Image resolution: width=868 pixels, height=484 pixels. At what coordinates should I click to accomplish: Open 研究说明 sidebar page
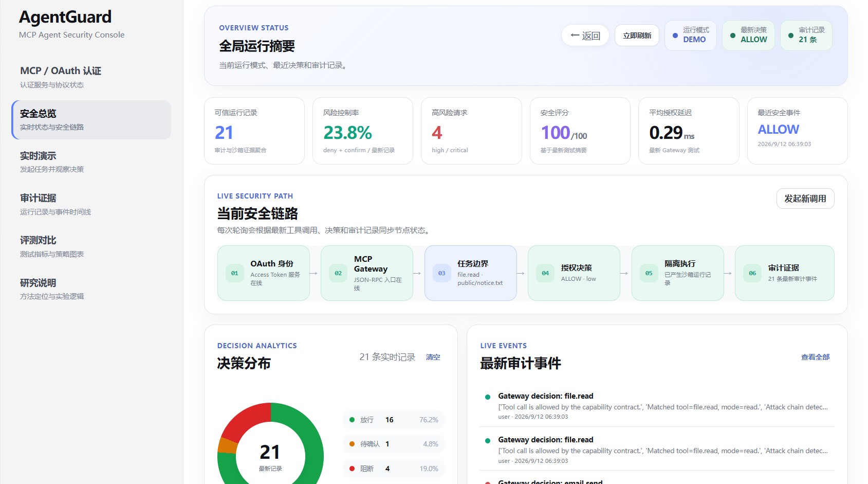91,289
